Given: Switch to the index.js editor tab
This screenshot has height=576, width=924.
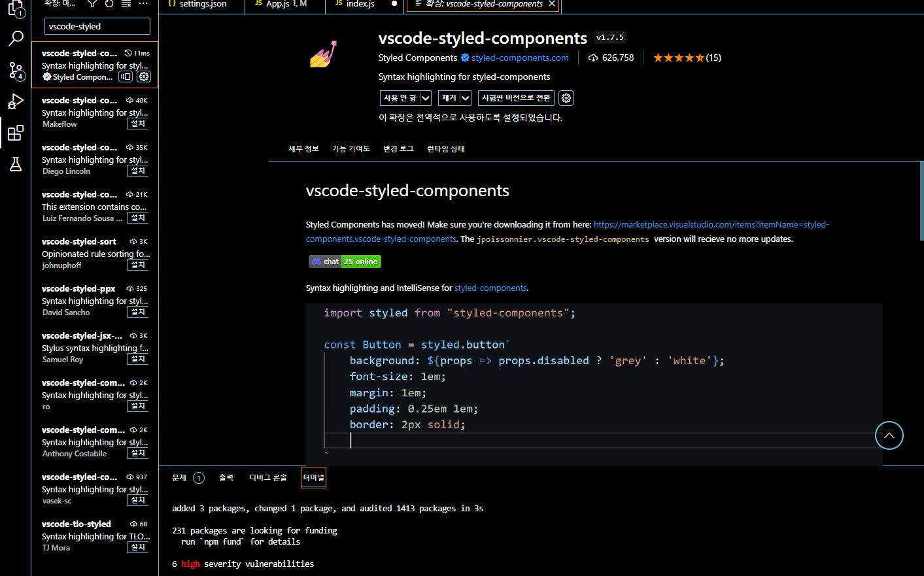Looking at the screenshot, I should coord(365,5).
